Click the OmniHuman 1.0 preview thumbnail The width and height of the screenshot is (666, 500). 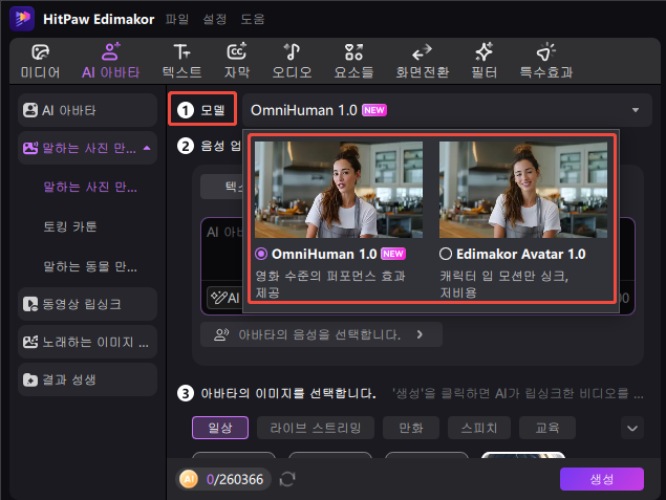tap(339, 189)
